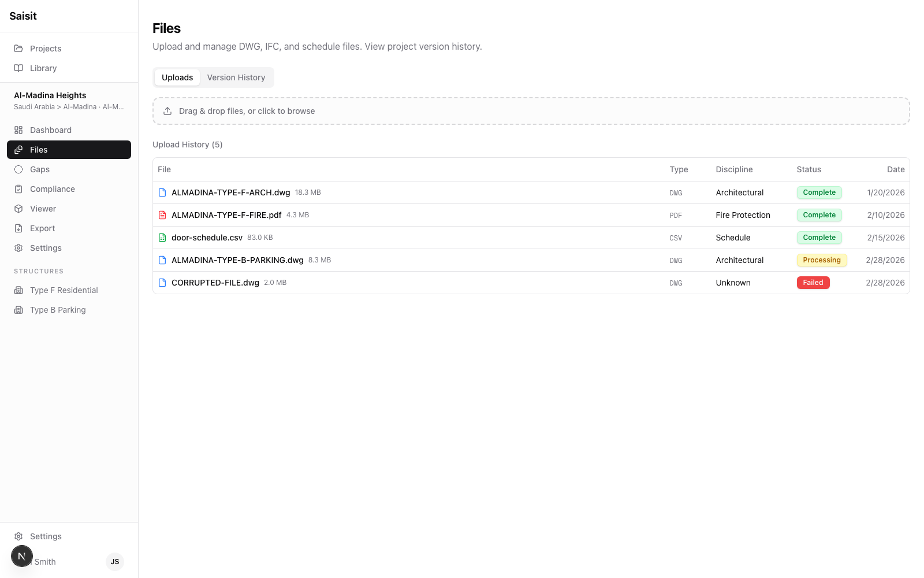The image size is (924, 578).
Task: Click the Failed status badge
Action: pyautogui.click(x=813, y=283)
